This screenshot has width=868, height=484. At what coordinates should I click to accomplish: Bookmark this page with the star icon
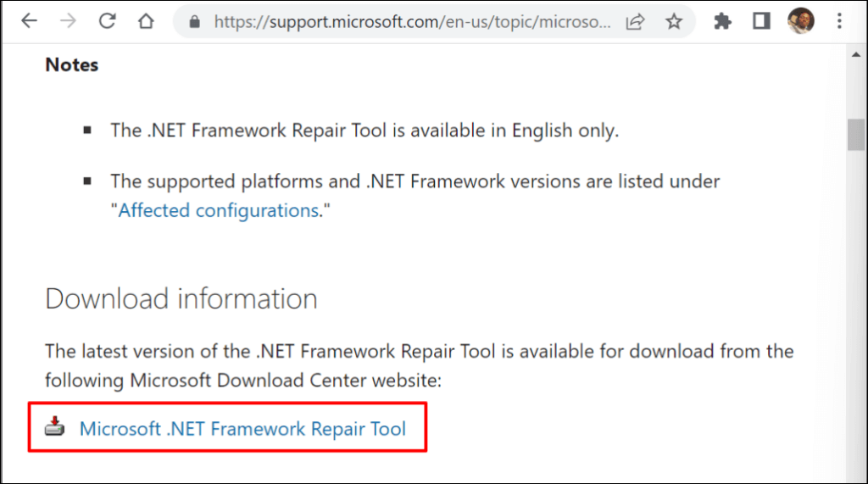pyautogui.click(x=674, y=22)
